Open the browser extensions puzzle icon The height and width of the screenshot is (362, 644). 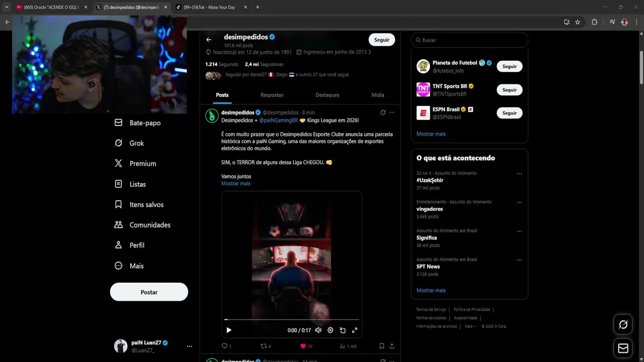click(x=594, y=22)
